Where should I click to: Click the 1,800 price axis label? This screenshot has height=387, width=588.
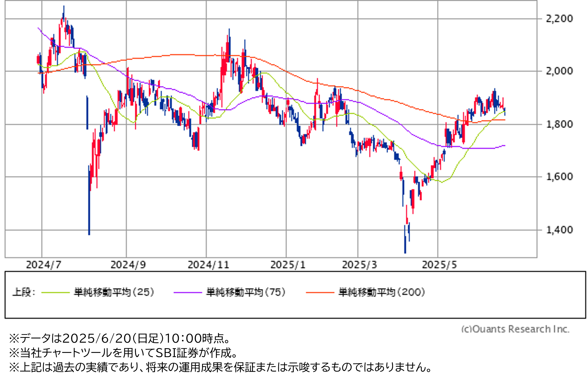click(559, 124)
